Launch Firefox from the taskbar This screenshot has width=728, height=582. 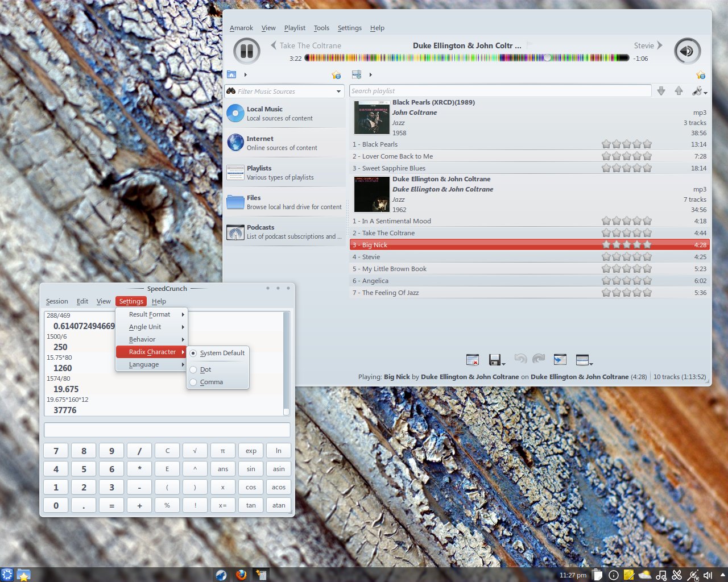pos(241,575)
